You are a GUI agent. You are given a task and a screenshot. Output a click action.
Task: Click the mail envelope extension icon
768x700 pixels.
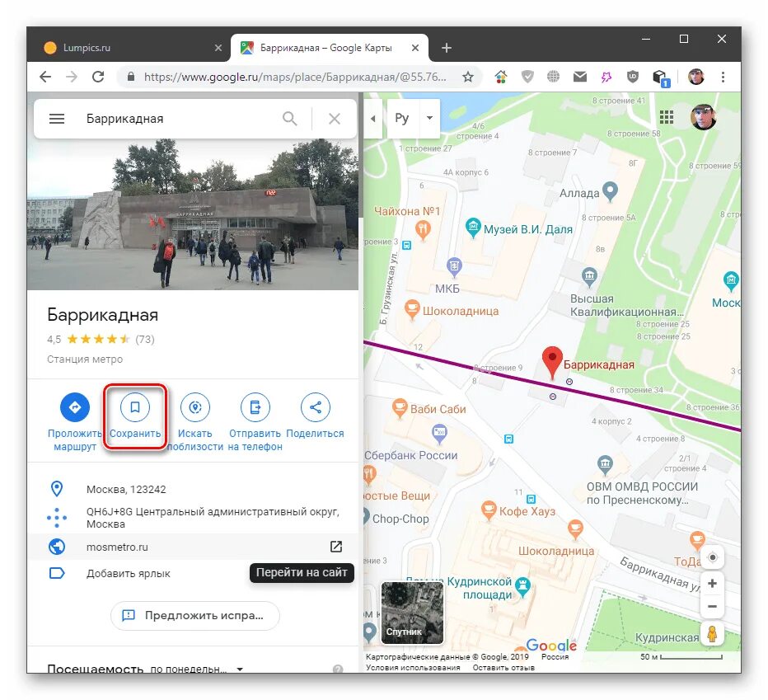pyautogui.click(x=580, y=77)
